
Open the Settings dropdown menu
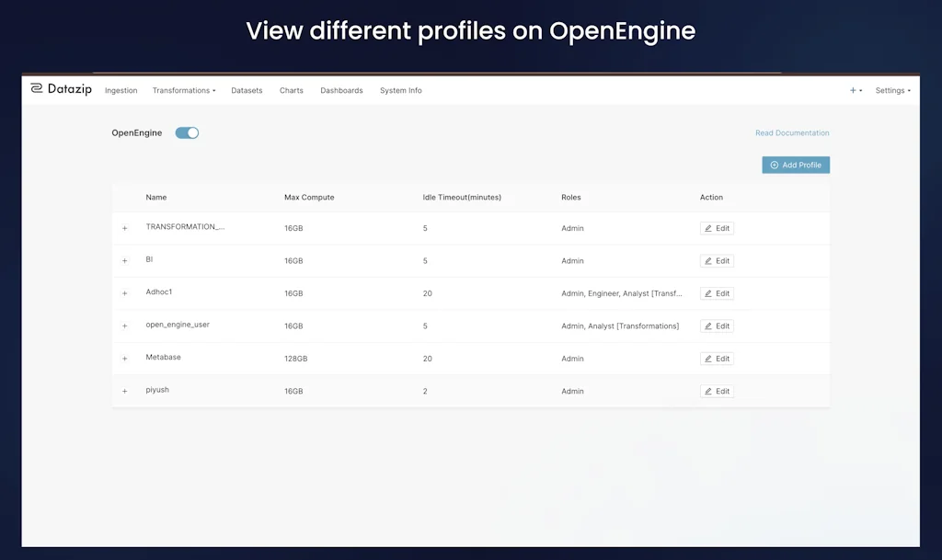click(x=890, y=90)
